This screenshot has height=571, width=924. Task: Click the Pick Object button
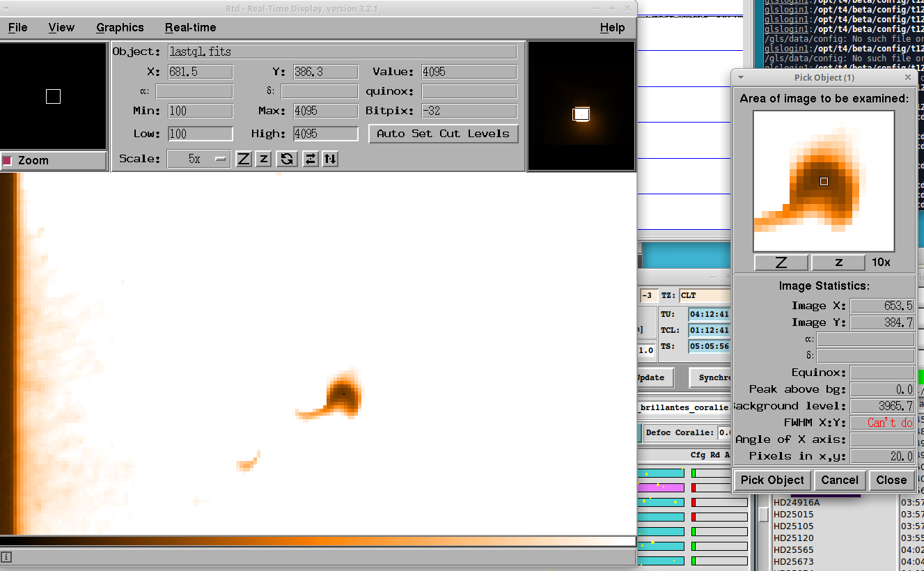[772, 480]
